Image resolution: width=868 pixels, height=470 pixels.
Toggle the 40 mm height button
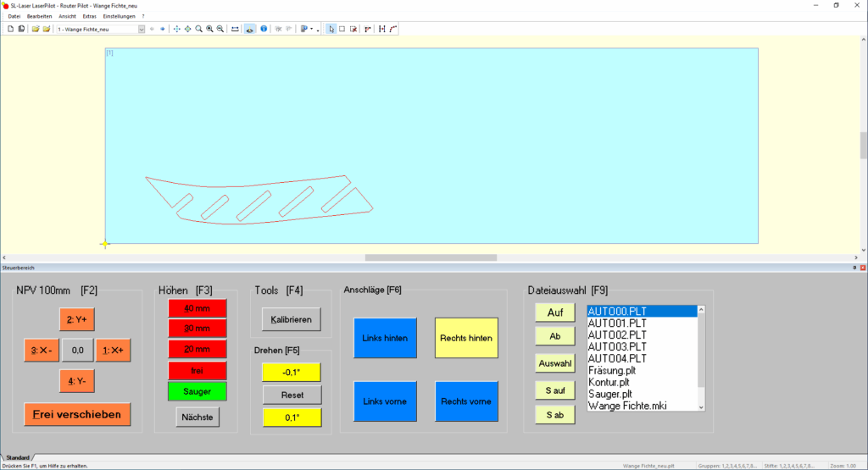tap(198, 308)
